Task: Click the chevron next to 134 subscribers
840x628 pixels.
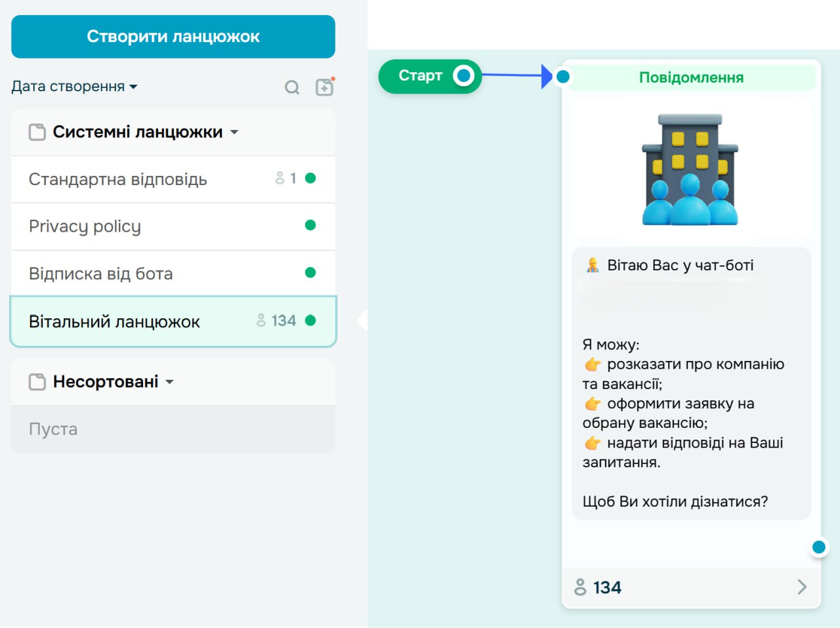Action: [801, 587]
